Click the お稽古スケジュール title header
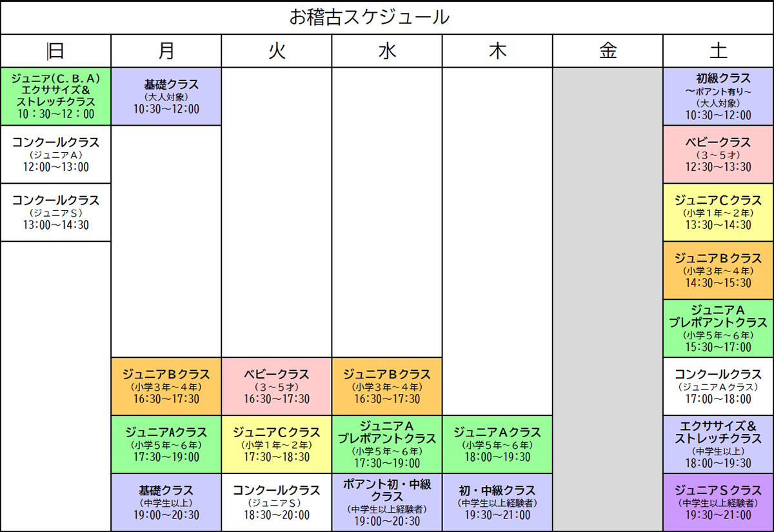The image size is (774, 532). tap(387, 17)
